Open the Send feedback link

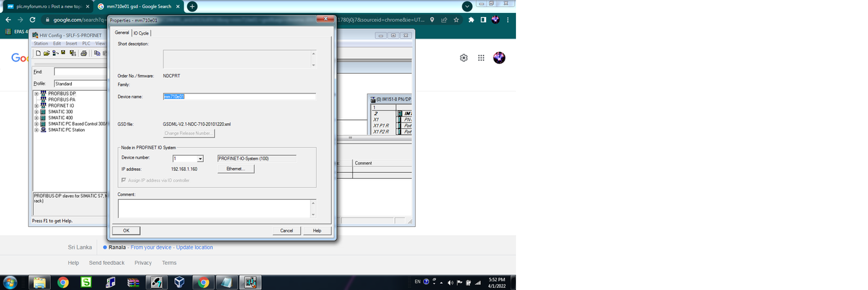(107, 263)
